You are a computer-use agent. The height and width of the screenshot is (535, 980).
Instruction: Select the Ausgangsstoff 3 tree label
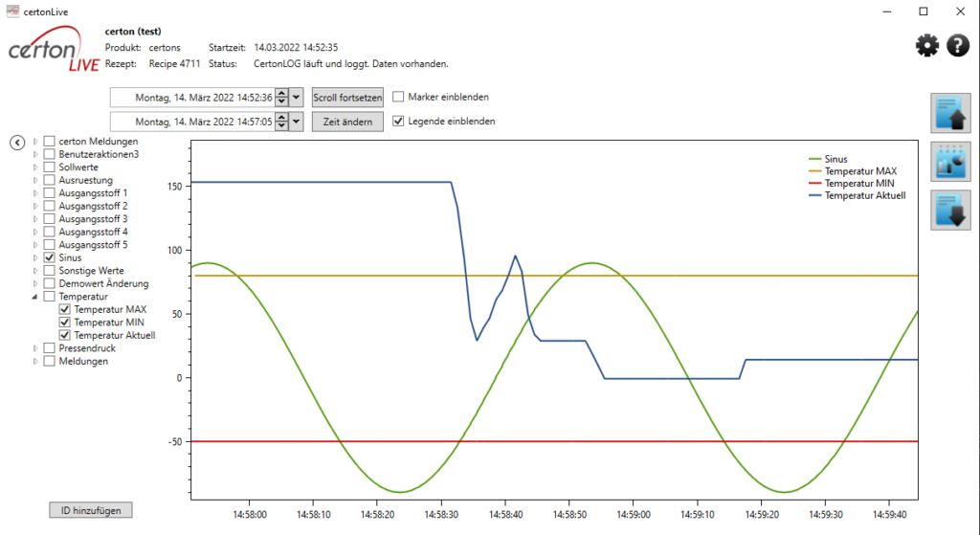pyautogui.click(x=93, y=219)
